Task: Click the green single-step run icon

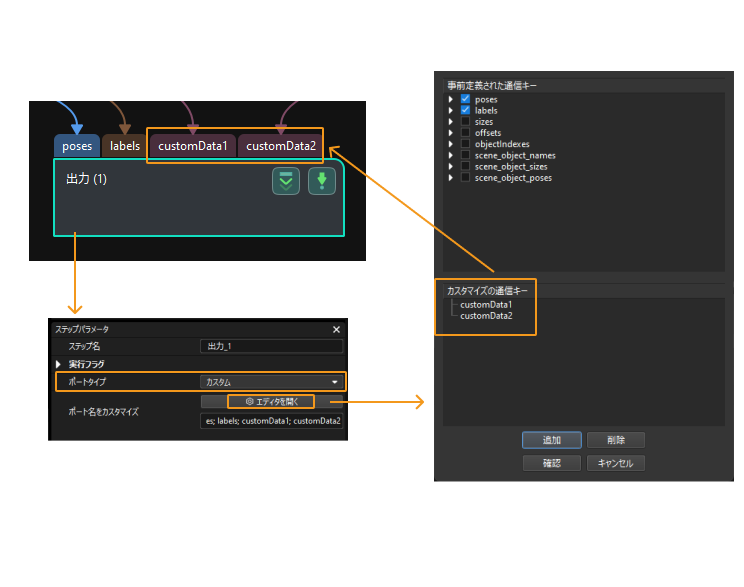Action: tap(322, 181)
